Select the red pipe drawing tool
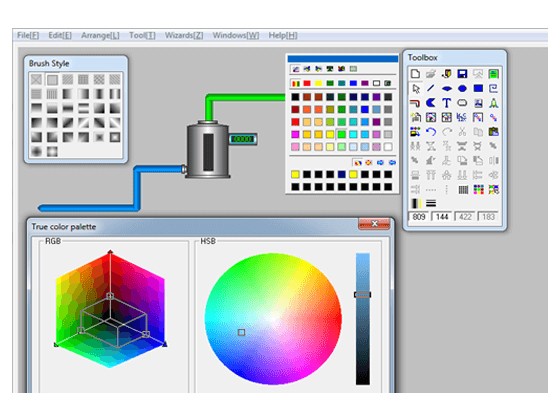 415,103
